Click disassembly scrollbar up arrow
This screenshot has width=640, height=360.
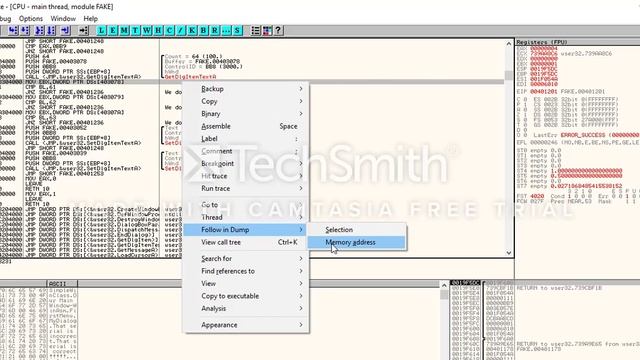coord(509,44)
